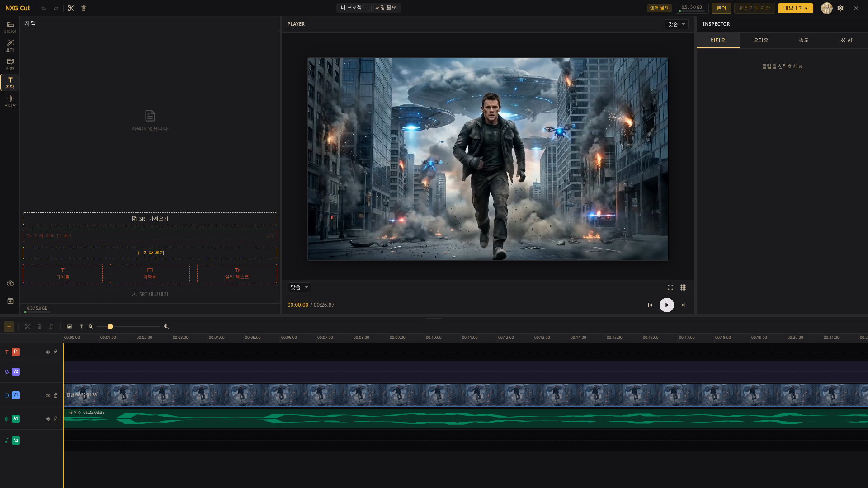
Task: Play the video preview
Action: (x=667, y=305)
